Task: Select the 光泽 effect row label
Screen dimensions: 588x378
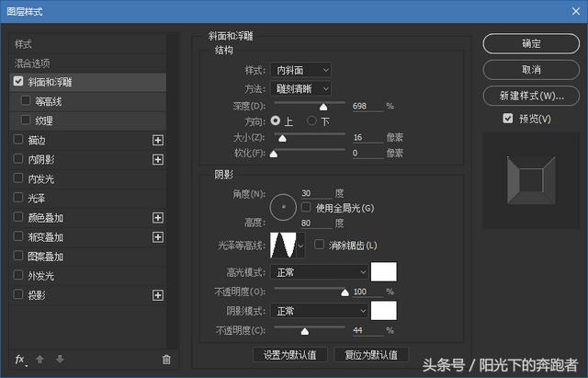Action: [x=37, y=198]
